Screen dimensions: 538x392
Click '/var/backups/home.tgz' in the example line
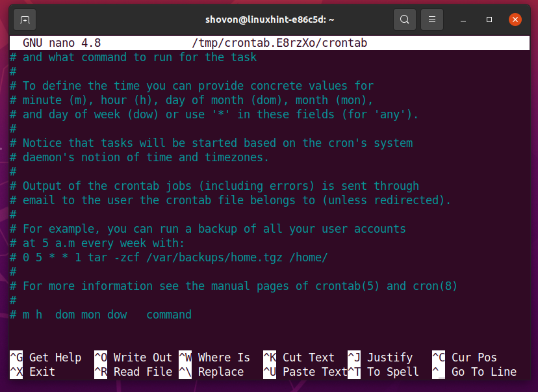pos(214,257)
